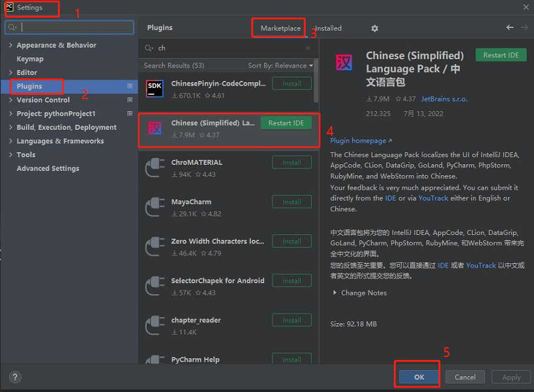Click the Chinese language pack icon in list
The image size is (534, 392).
[155, 128]
